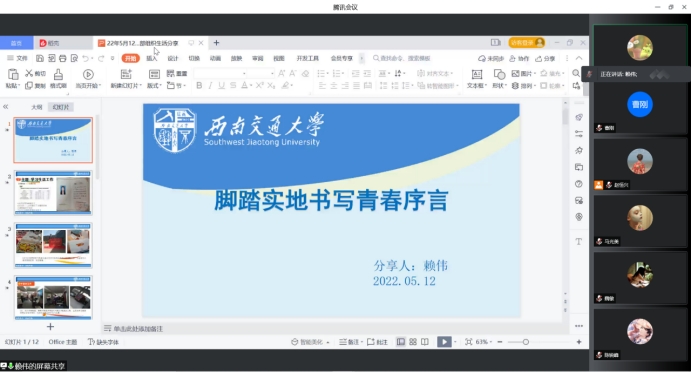The image size is (692, 372).
Task: Click the Share (分享) button
Action: coord(545,58)
